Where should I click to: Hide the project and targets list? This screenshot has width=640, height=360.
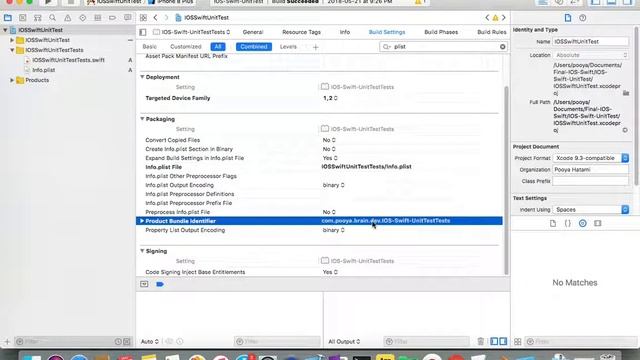point(142,32)
